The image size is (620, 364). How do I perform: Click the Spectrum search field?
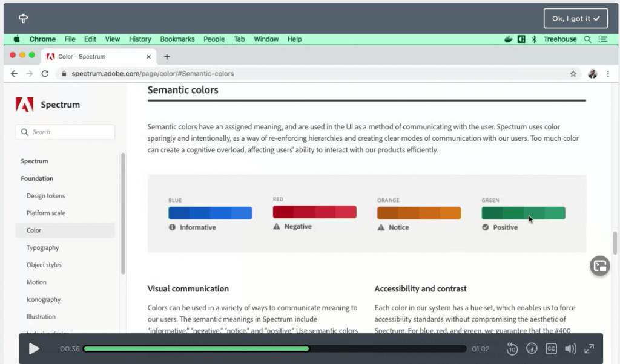65,132
